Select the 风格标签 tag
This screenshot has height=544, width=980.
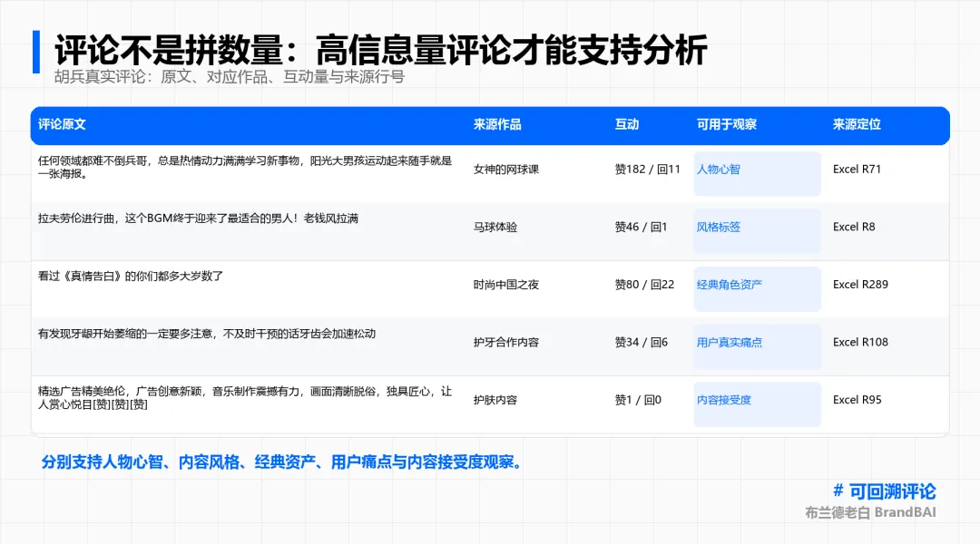click(x=757, y=231)
